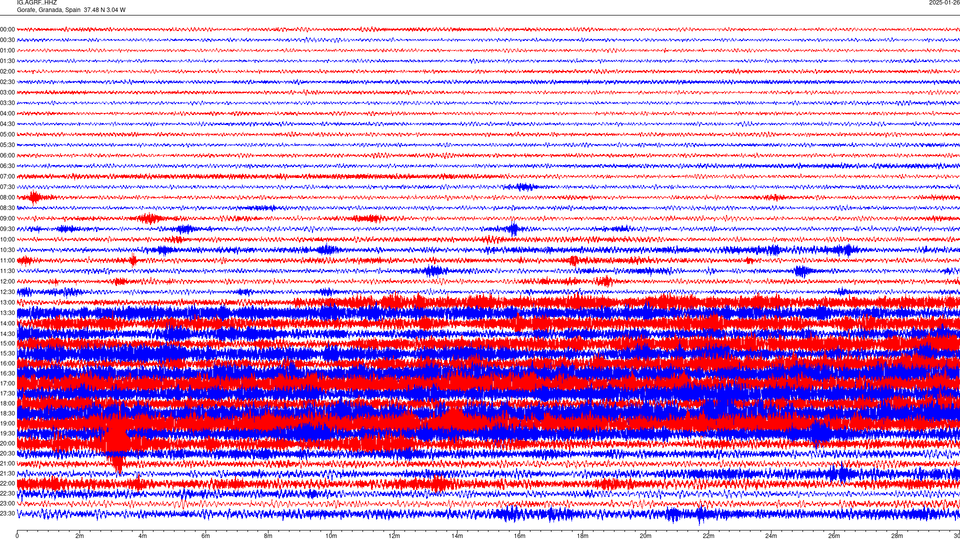Click the 10m mark on the minute axis
This screenshot has height=540, width=960.
click(x=331, y=536)
